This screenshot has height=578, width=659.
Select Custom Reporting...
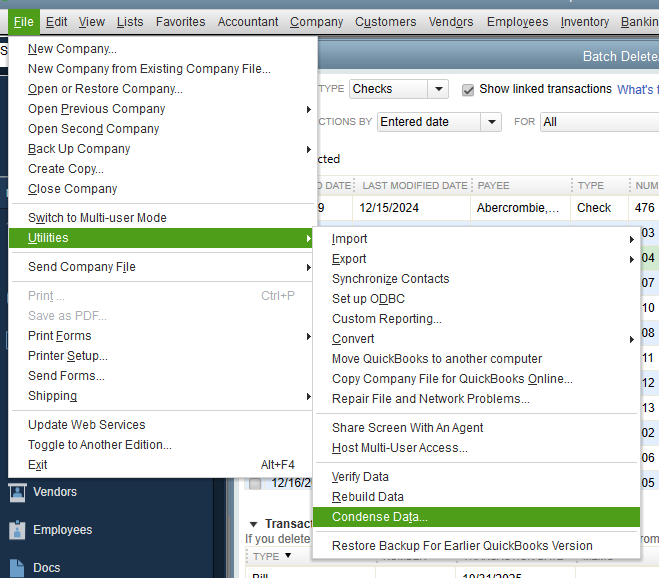[477, 319]
